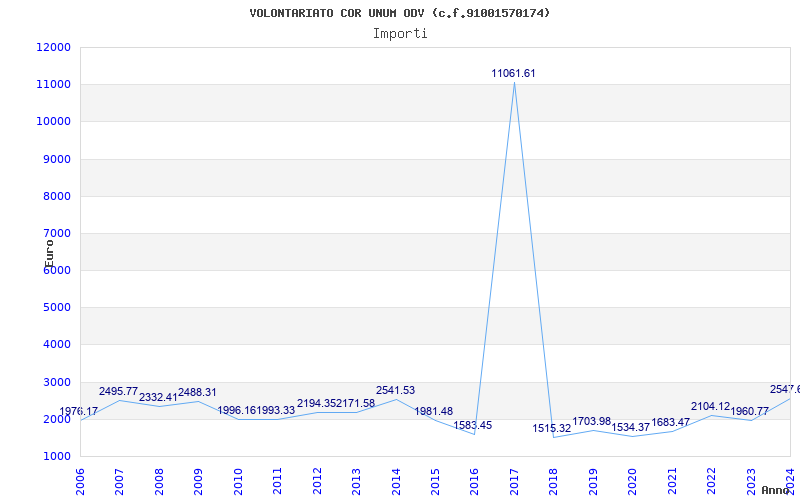The image size is (800, 500).
Task: Click the data label 1960.77
Action: [749, 411]
